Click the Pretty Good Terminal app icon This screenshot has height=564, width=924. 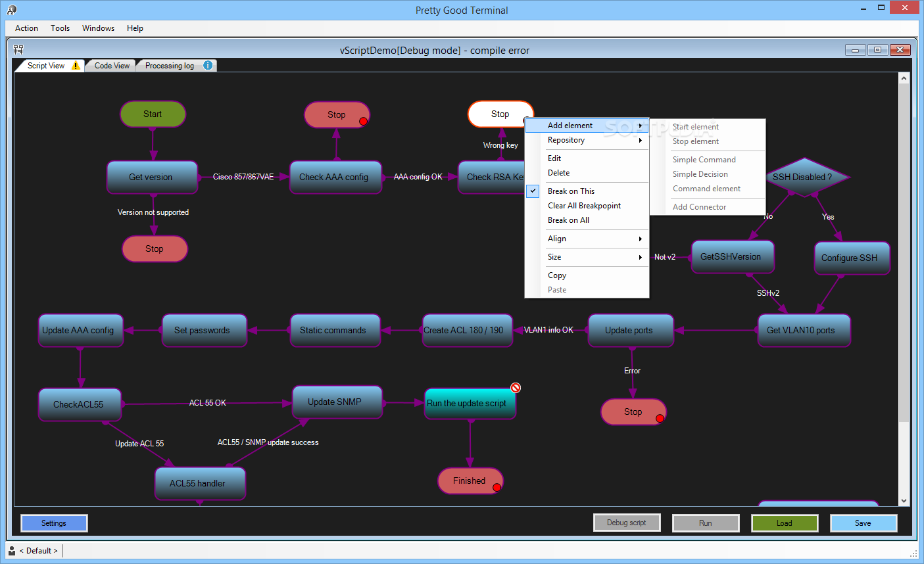(x=11, y=10)
